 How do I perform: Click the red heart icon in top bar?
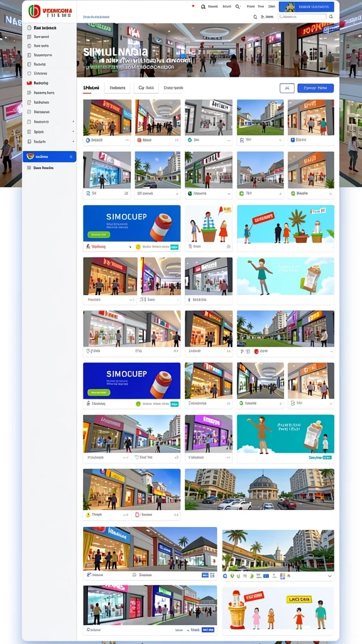tap(194, 6)
